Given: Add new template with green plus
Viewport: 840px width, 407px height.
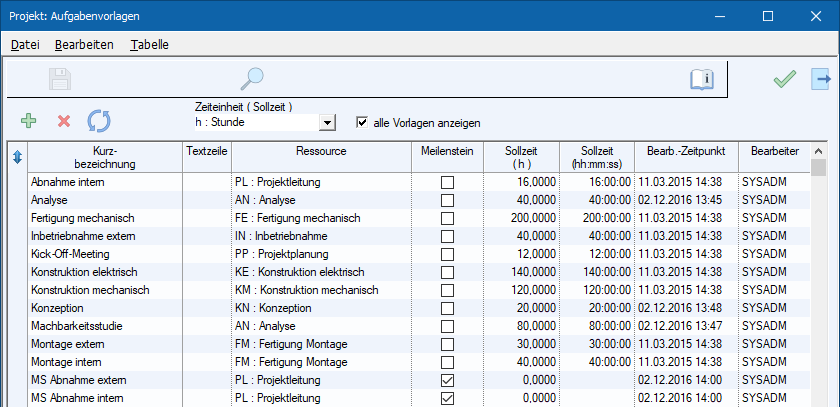Looking at the screenshot, I should (29, 121).
